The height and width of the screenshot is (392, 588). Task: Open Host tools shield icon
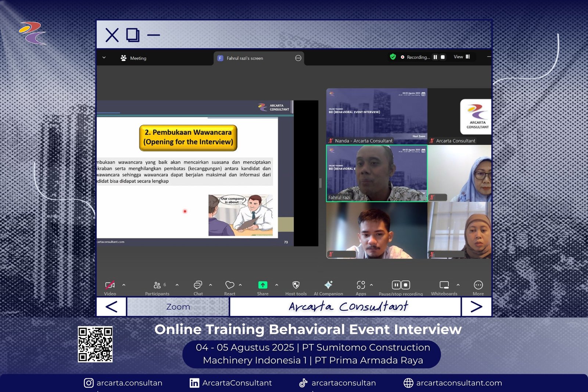pyautogui.click(x=296, y=285)
